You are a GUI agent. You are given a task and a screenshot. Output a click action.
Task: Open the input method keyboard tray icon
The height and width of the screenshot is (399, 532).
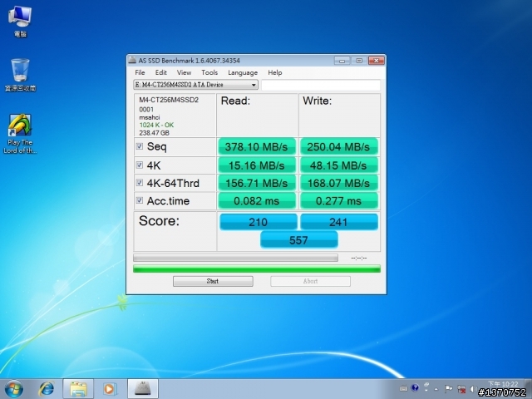(403, 388)
